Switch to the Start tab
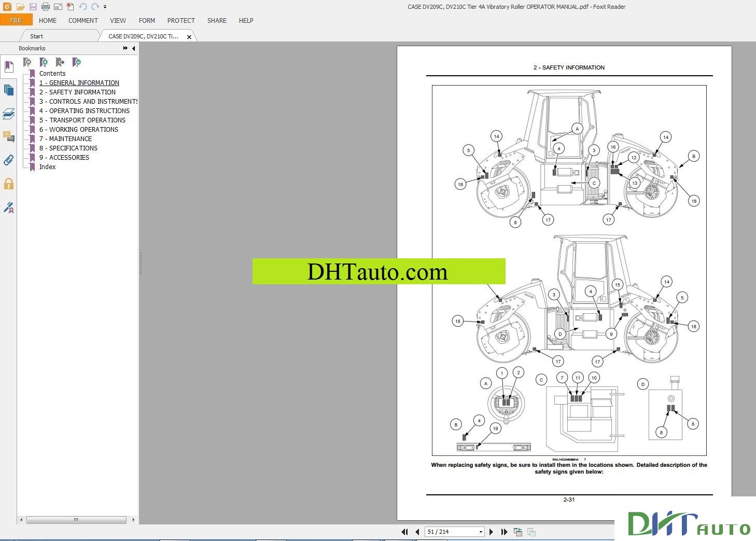756x541 pixels. pos(36,36)
